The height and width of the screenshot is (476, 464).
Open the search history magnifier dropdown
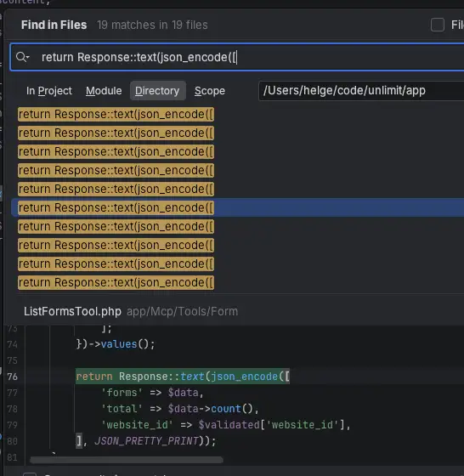click(x=23, y=57)
